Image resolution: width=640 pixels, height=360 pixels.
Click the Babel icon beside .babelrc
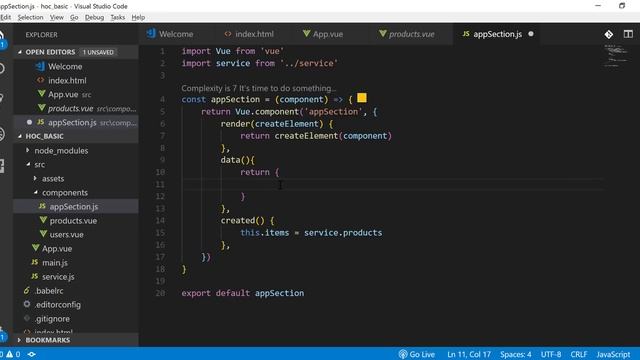point(27,290)
